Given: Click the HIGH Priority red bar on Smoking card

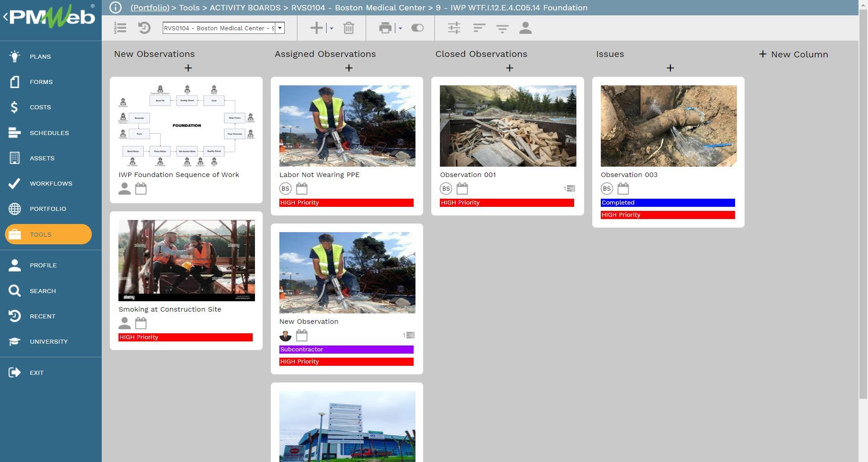Looking at the screenshot, I should [x=185, y=337].
